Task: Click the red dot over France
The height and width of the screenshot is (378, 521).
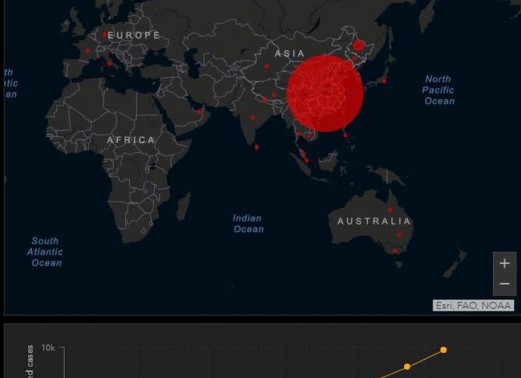Action: [x=87, y=51]
